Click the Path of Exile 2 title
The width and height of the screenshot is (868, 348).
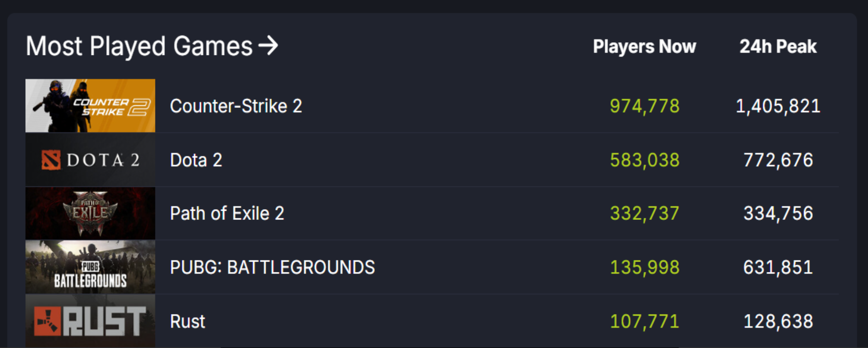[x=227, y=214]
